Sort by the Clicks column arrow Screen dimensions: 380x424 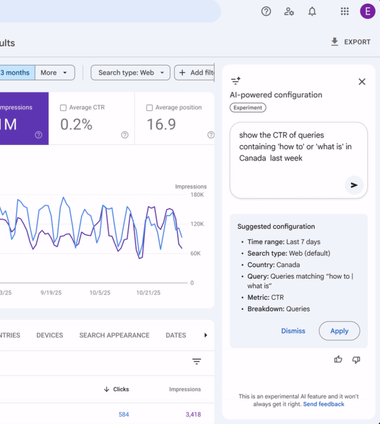pos(107,389)
